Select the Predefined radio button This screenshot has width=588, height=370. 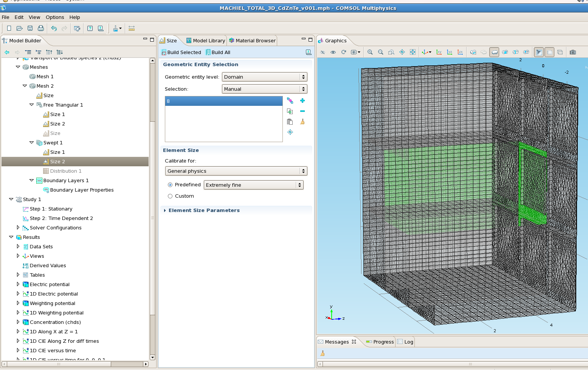(x=170, y=185)
